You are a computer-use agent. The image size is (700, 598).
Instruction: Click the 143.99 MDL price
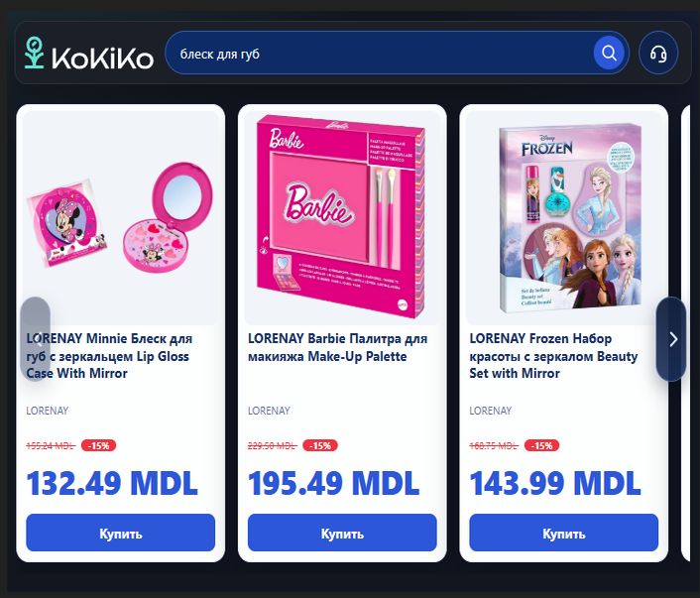point(555,483)
